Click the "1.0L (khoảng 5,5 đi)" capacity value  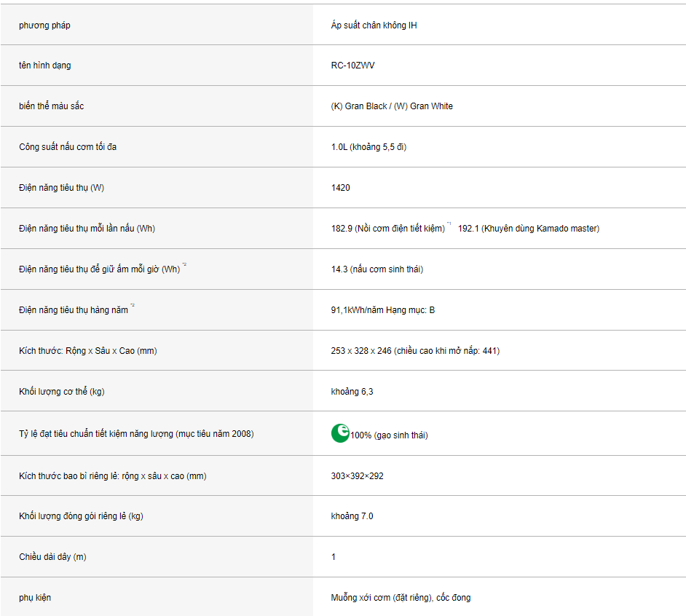click(368, 147)
